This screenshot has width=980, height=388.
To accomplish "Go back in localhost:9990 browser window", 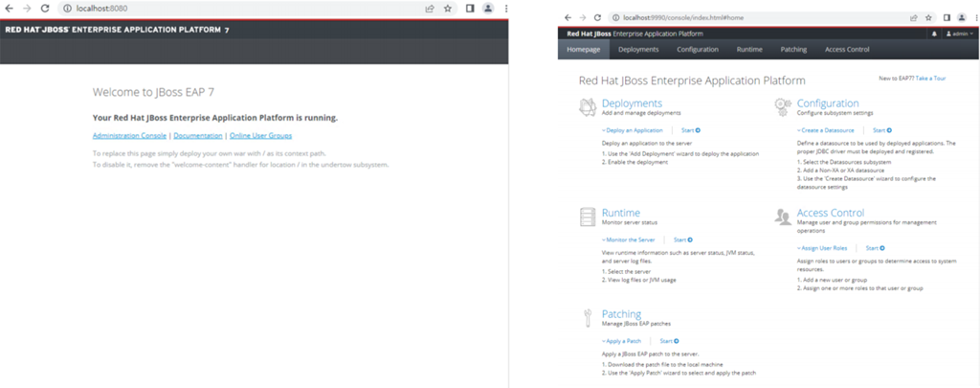I will click(x=568, y=17).
